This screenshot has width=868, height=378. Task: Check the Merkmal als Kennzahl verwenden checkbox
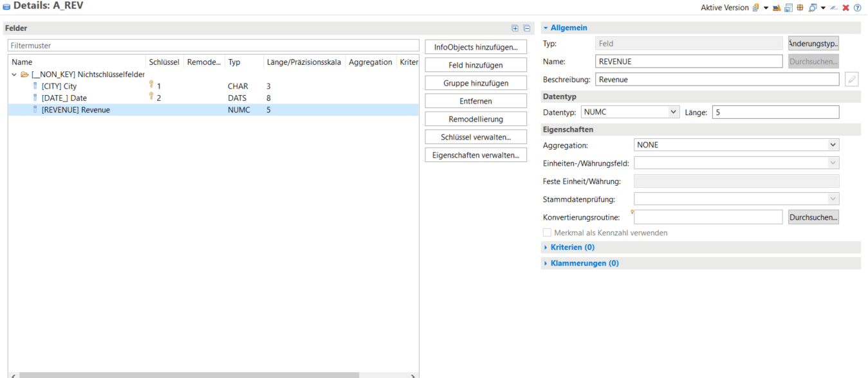(x=546, y=232)
